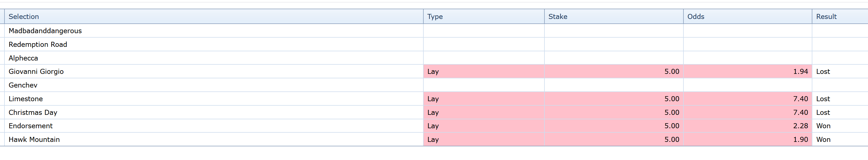Click the Genchev selection row
The width and height of the screenshot is (868, 160).
click(x=23, y=85)
